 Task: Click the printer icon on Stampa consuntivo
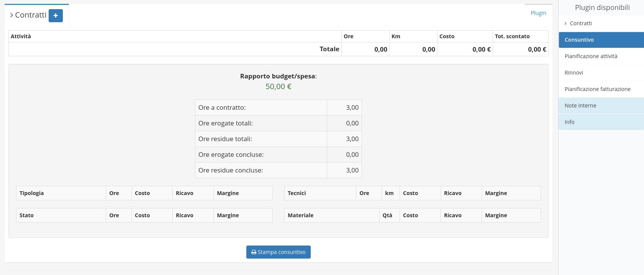click(x=254, y=252)
